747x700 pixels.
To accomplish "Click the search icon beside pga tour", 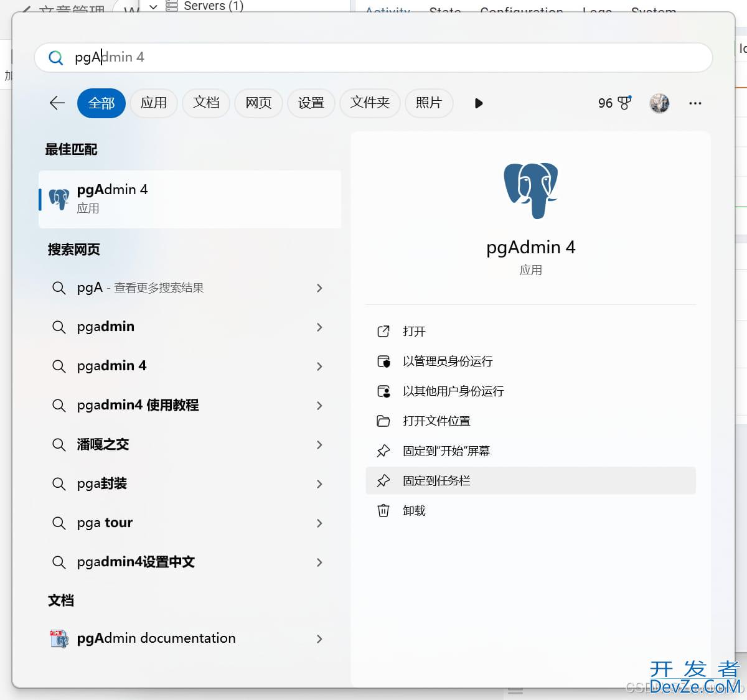I will click(x=59, y=523).
